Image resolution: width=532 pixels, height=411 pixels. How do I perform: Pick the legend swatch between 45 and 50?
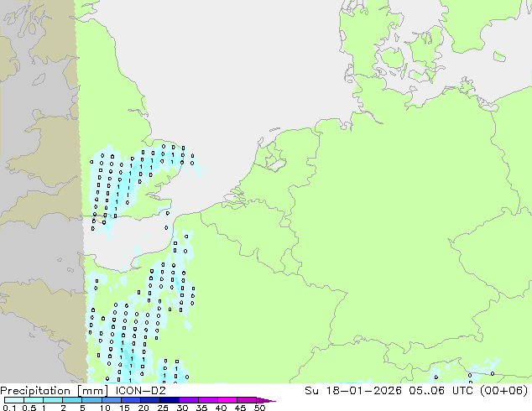(x=247, y=400)
